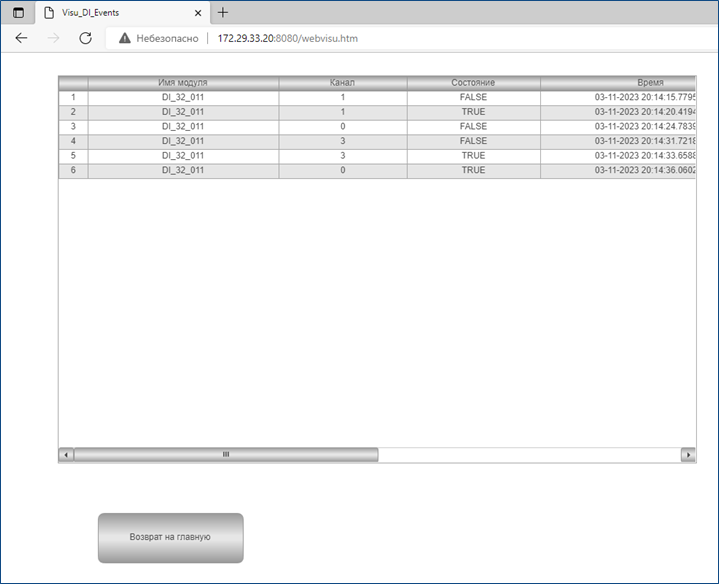719x584 pixels.
Task: Open the tab actions menu icon
Action: tap(18, 13)
